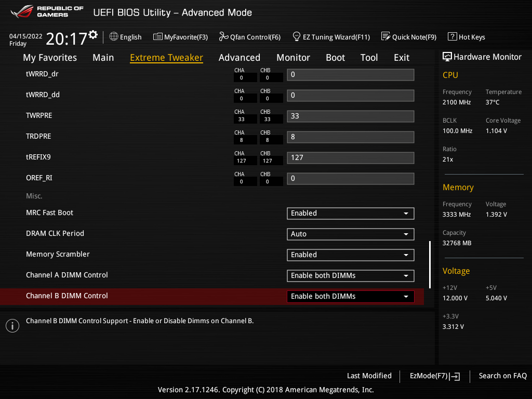Select the DRAM CLK Period label

point(55,233)
